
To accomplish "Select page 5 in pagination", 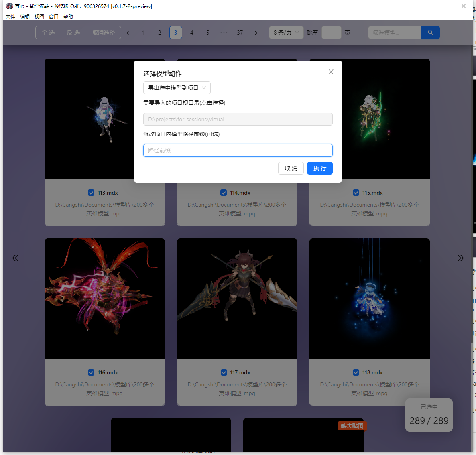I will tap(207, 32).
